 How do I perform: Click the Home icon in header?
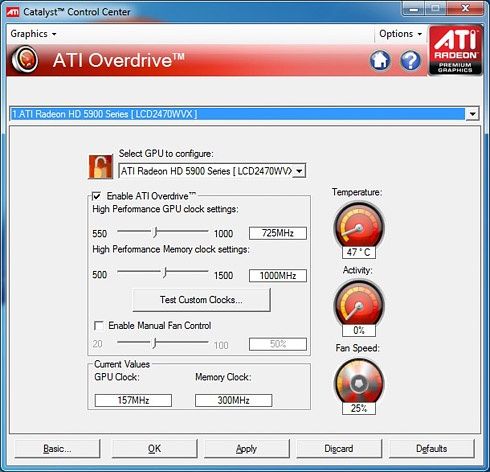380,60
